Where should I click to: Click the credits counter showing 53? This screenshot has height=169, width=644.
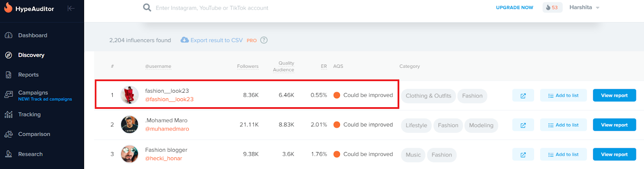click(x=552, y=8)
